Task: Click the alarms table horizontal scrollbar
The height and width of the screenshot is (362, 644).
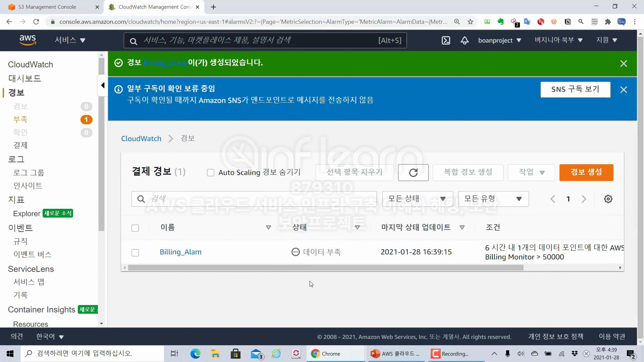Action: pos(325,268)
